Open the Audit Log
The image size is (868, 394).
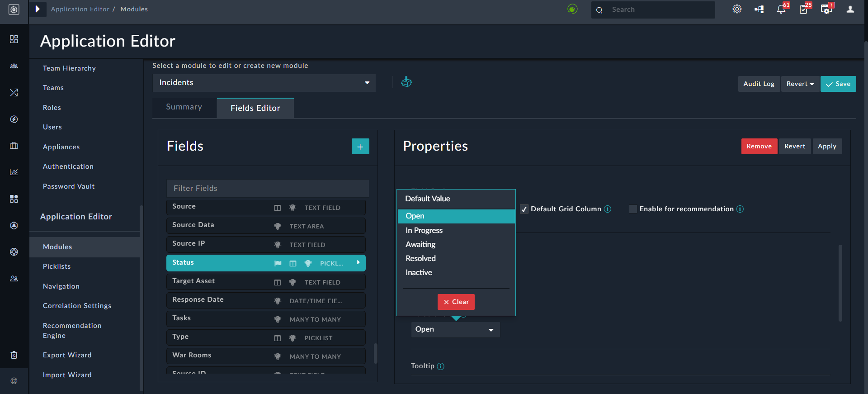[x=759, y=84]
